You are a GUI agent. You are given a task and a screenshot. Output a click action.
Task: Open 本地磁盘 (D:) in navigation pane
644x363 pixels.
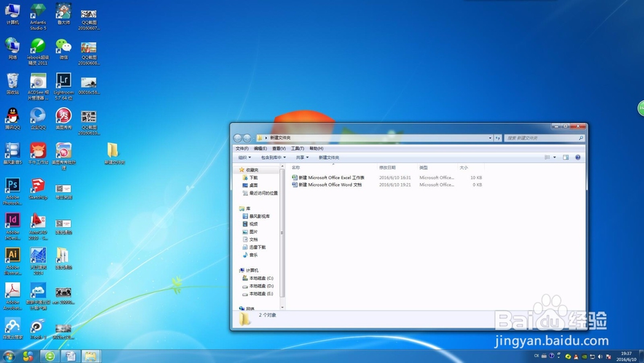(x=258, y=286)
